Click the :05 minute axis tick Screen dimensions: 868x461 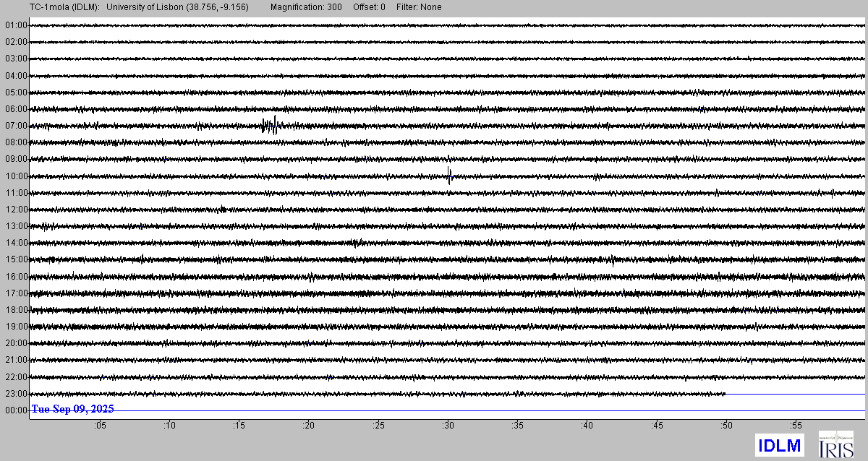pyautogui.click(x=100, y=426)
